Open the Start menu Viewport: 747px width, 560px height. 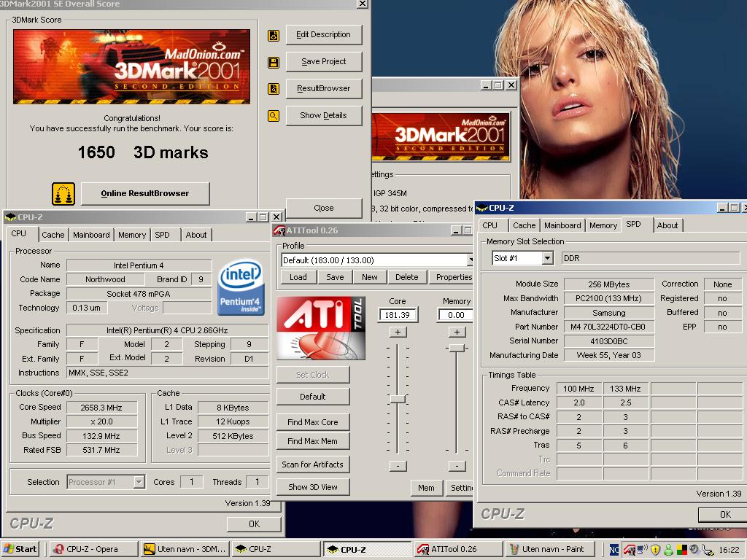click(x=20, y=549)
